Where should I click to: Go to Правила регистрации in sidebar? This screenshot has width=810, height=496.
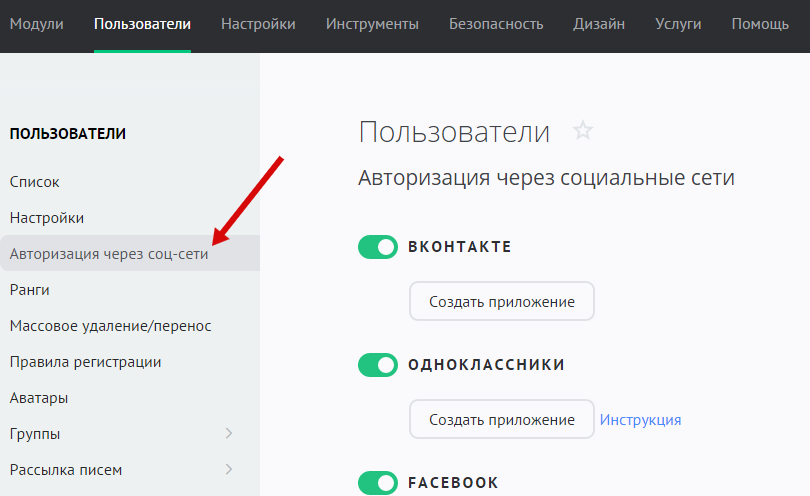coord(85,362)
